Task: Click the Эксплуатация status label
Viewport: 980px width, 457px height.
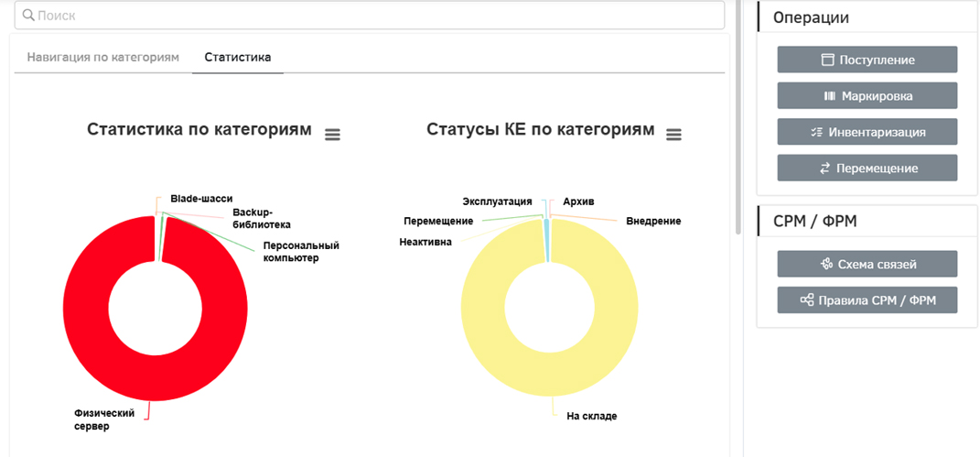Action: pyautogui.click(x=497, y=201)
